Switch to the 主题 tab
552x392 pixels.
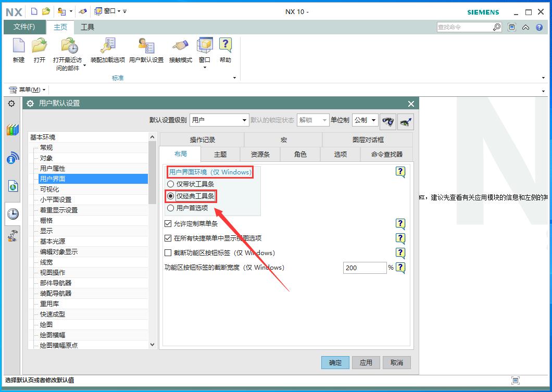[220, 154]
